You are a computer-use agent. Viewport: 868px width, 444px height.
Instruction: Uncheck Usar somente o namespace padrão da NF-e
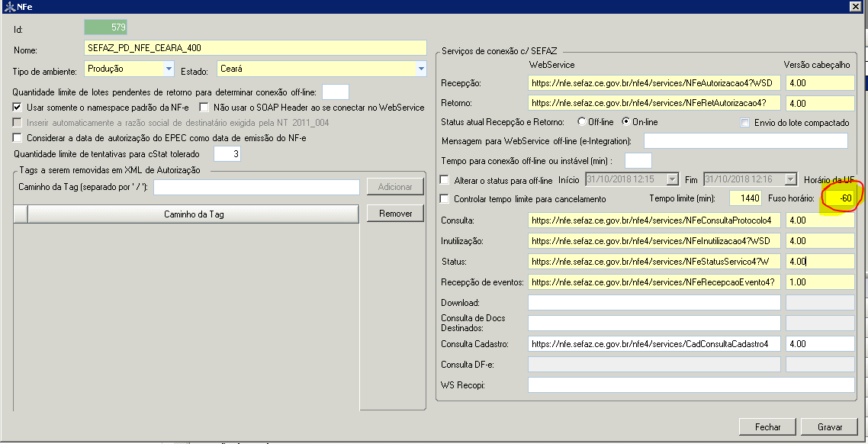[16, 107]
